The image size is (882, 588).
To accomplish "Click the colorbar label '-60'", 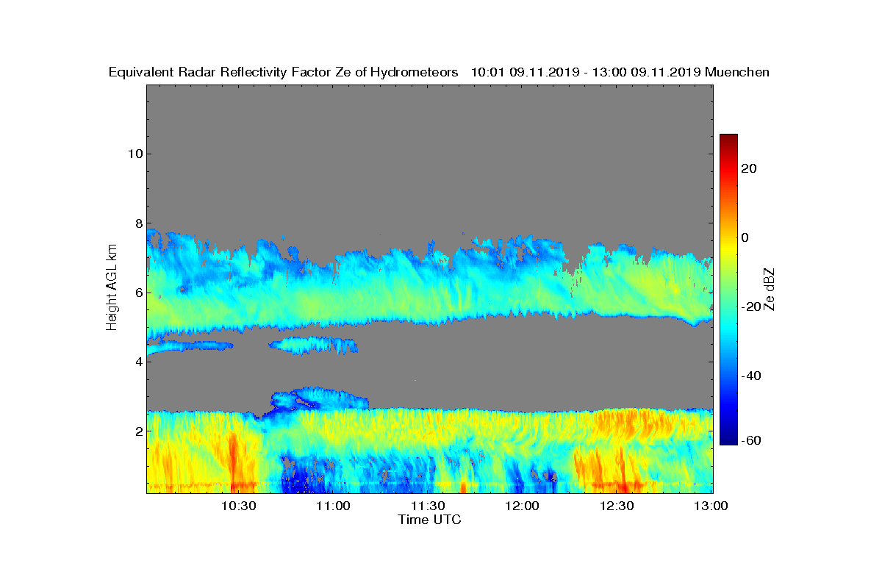I will point(752,440).
